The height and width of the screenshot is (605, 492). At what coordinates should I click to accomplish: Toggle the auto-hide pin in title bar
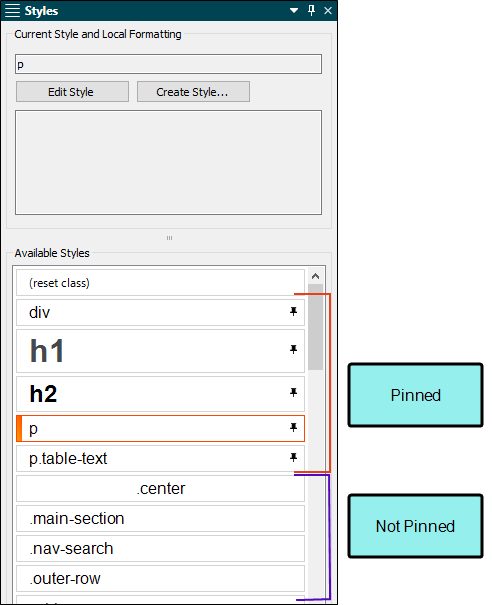[x=311, y=10]
